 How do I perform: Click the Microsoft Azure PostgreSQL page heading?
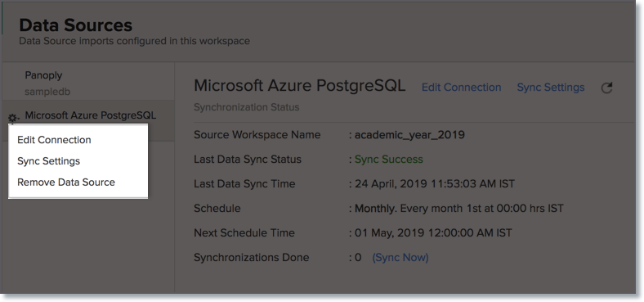[299, 86]
